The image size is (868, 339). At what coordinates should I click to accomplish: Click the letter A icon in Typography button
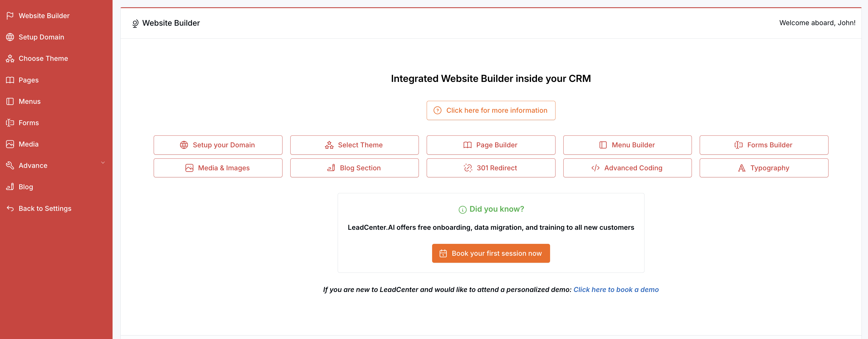click(x=742, y=168)
